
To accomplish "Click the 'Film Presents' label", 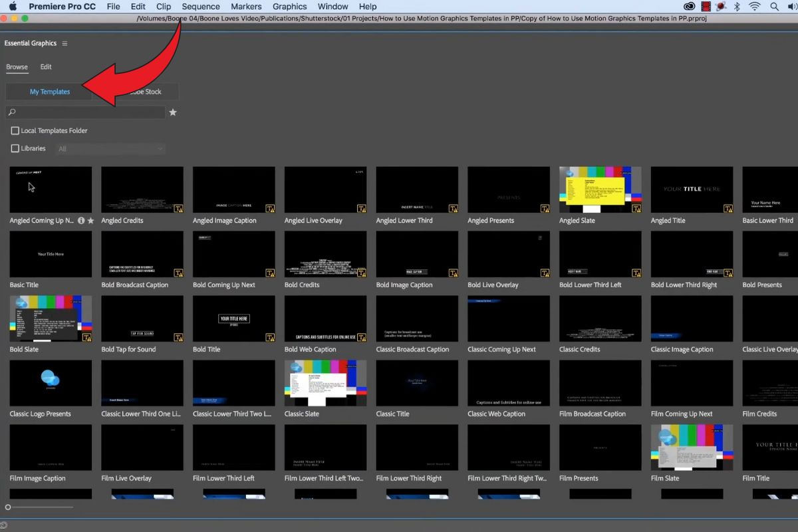I will point(579,479).
